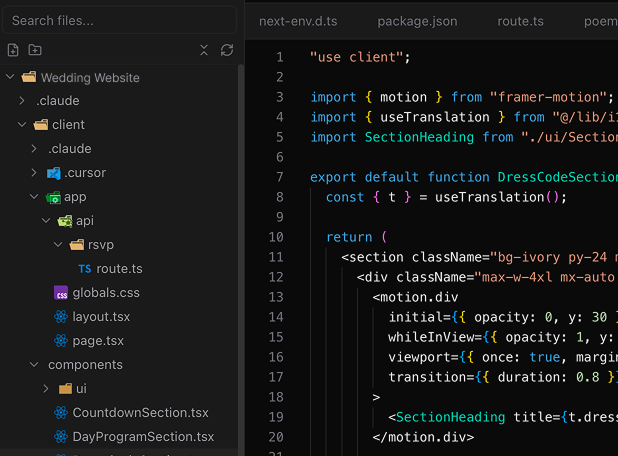
Task: Click "framer-motion" string on line 3
Action: (x=548, y=97)
